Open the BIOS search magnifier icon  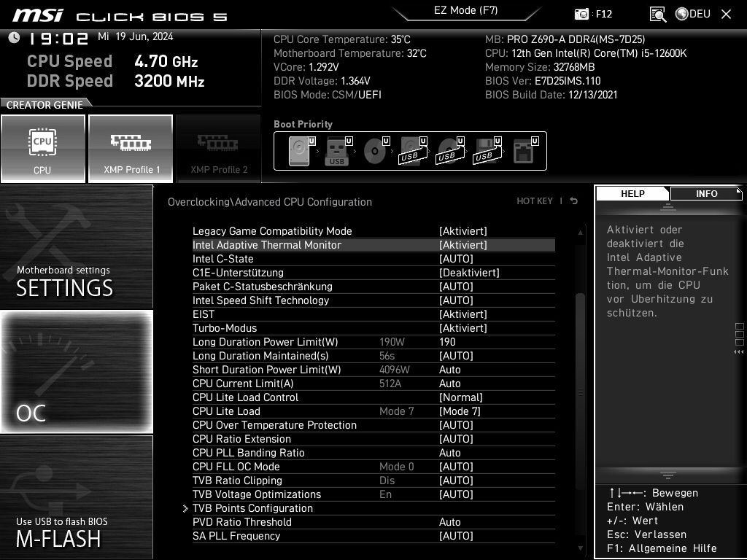[x=658, y=15]
